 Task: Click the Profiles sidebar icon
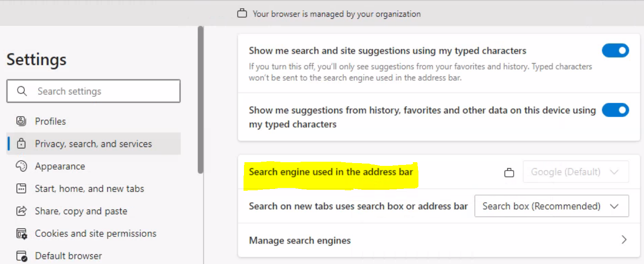(21, 121)
